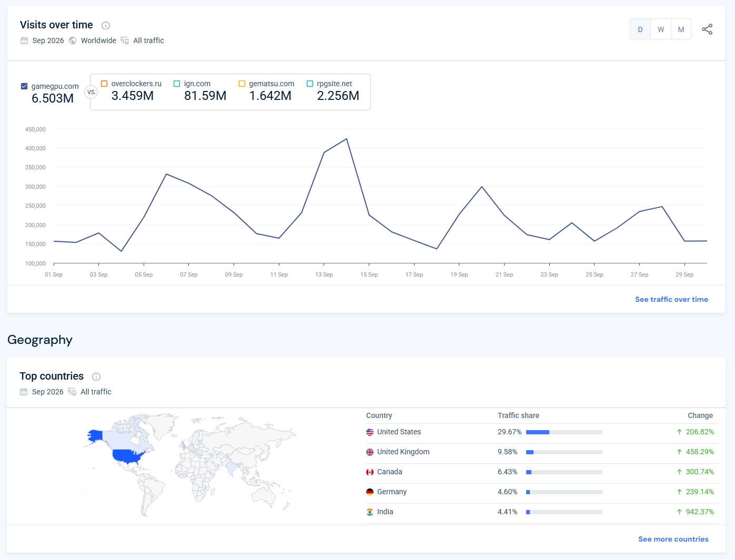The image size is (735, 560).
Task: Click the 458.29% change value
Action: (x=700, y=452)
